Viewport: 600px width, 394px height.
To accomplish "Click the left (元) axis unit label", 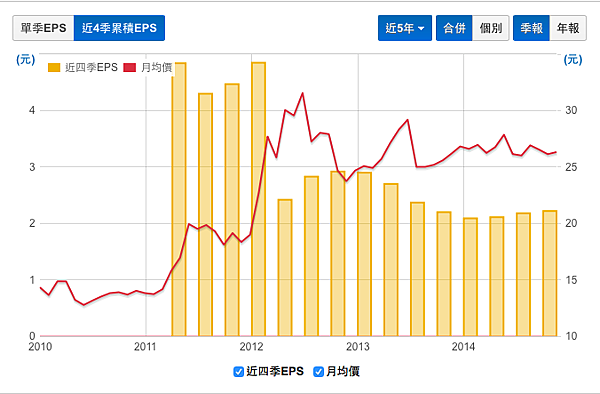I will point(26,60).
